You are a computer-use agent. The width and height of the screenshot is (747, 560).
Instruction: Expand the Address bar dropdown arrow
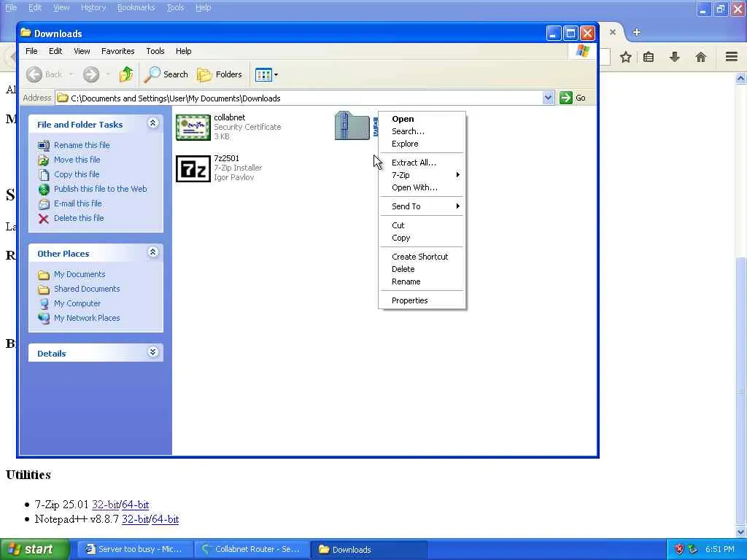[x=548, y=98]
